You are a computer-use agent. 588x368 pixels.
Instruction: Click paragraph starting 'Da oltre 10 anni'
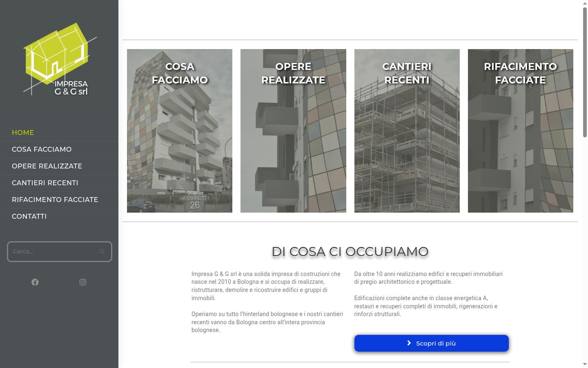coord(429,278)
